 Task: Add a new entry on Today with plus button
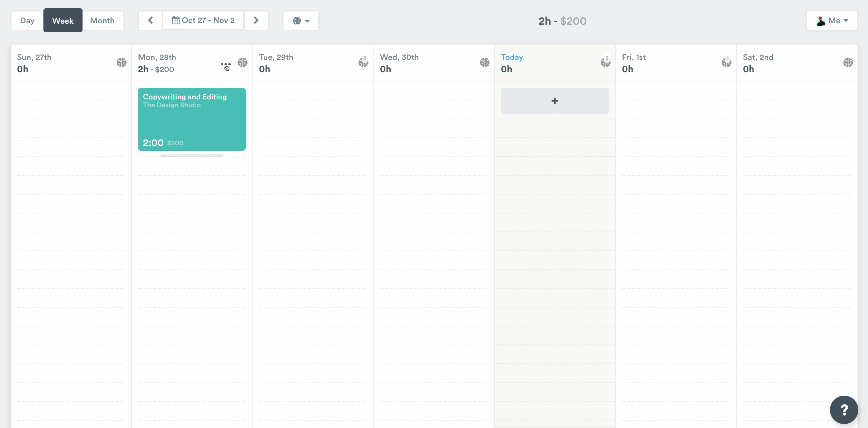(x=554, y=101)
